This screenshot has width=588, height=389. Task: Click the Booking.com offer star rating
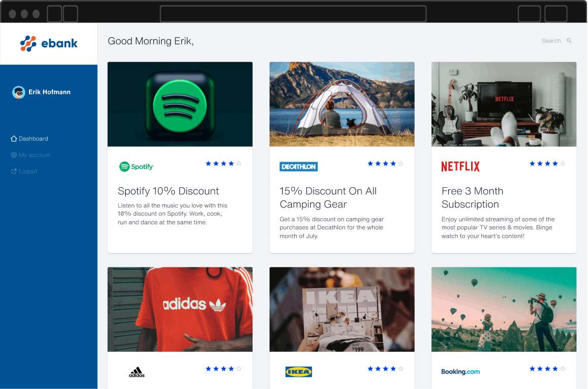(547, 369)
